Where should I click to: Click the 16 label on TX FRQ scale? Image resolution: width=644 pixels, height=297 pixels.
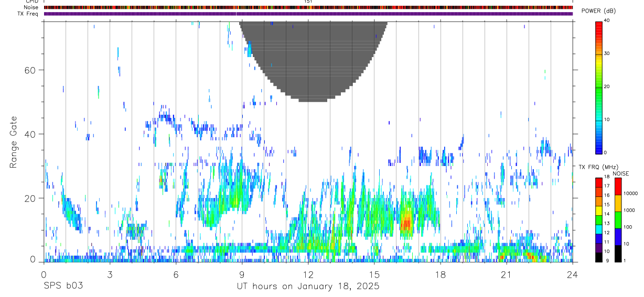tap(607, 195)
